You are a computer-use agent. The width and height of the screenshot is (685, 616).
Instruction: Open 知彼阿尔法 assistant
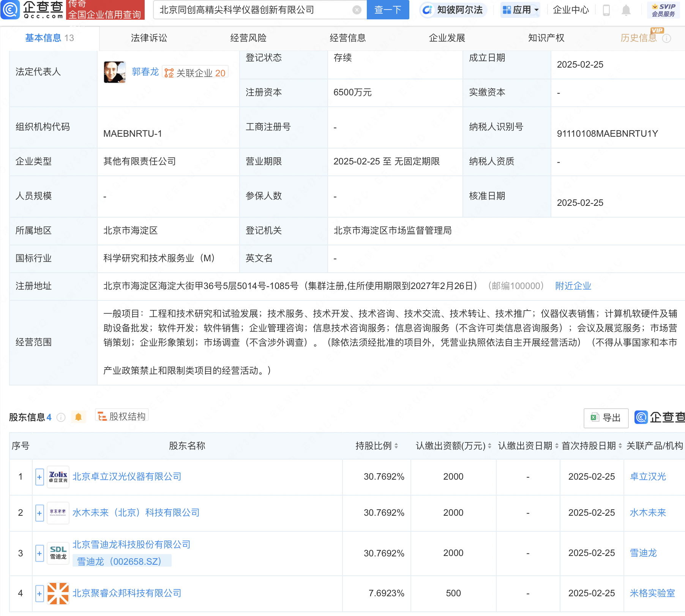453,10
